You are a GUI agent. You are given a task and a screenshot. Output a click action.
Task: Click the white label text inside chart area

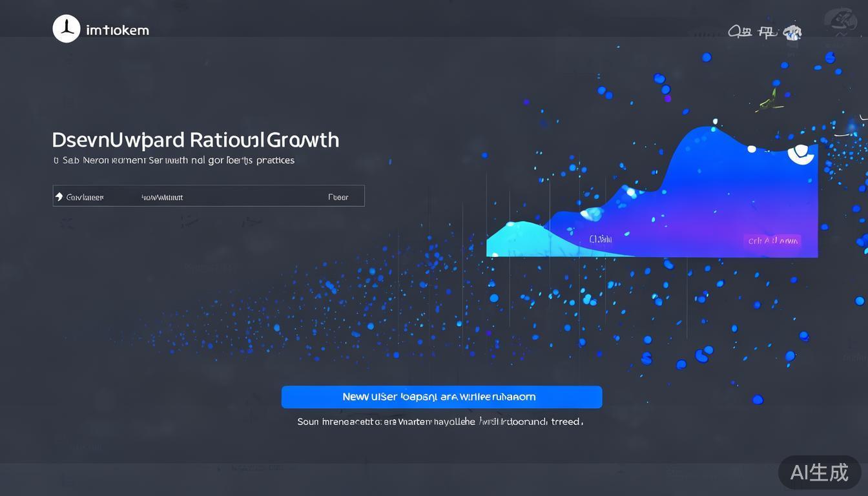click(600, 239)
